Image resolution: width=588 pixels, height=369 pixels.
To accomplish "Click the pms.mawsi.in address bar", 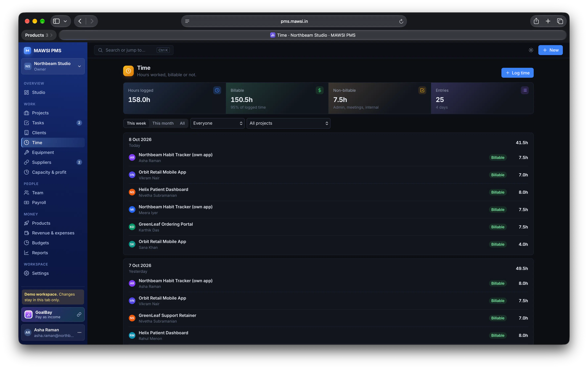I will click(294, 21).
